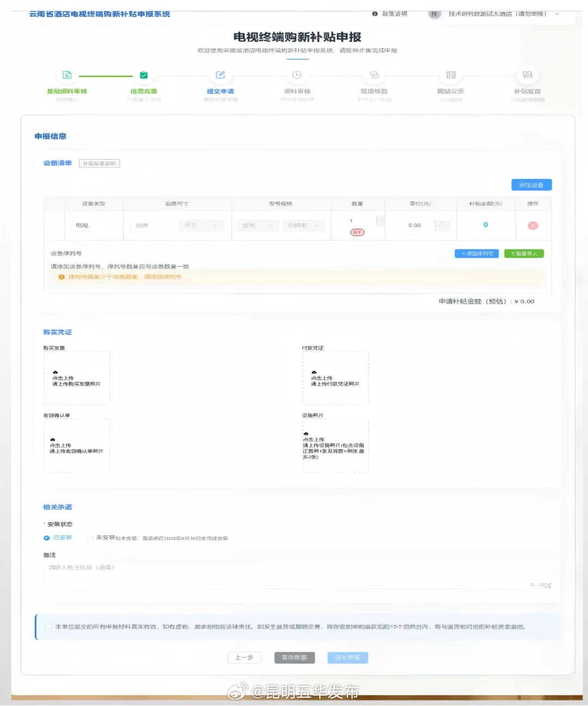Image resolution: width=588 pixels, height=706 pixels.
Task: Check the material authenticity declaration checkbox
Action: [50, 627]
